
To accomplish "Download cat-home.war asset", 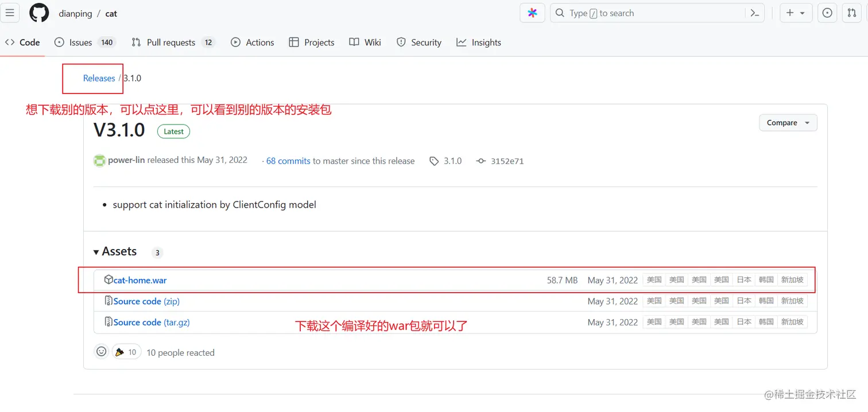I will pyautogui.click(x=140, y=280).
